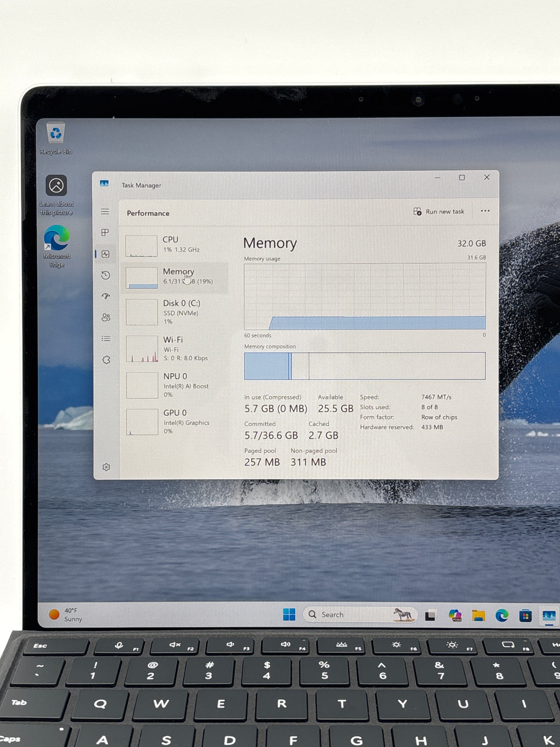The image size is (560, 747).
Task: Open Services page puzzle icon
Action: pyautogui.click(x=106, y=360)
